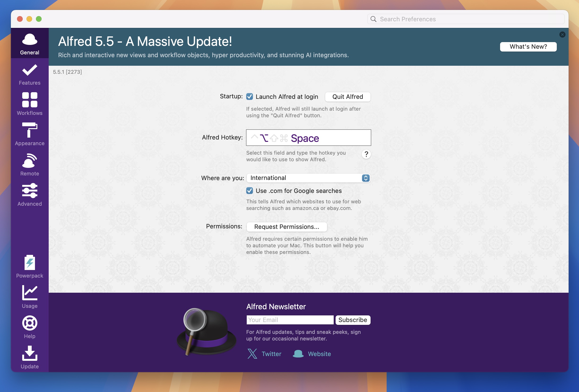Click the Alfred Newsletter heading

click(x=276, y=306)
